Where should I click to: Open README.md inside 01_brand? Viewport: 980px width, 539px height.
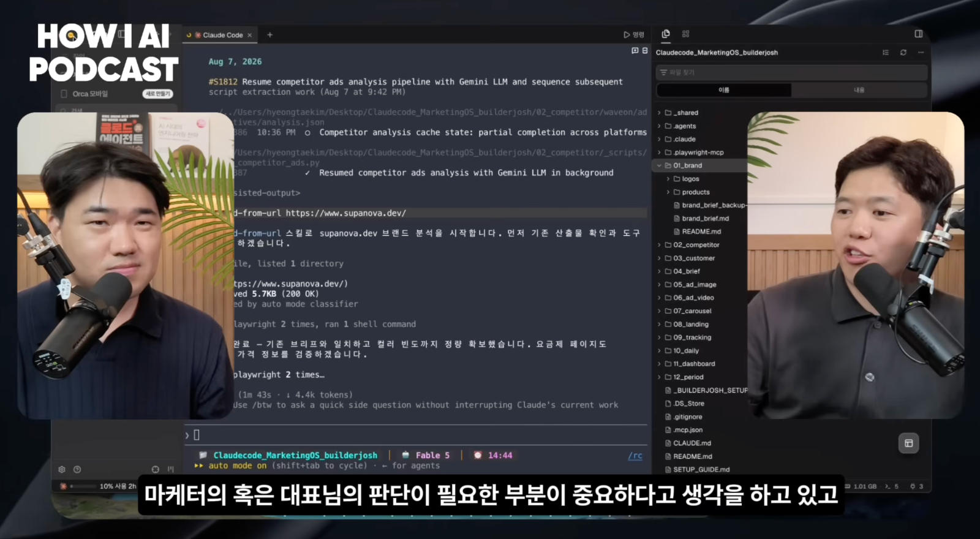click(x=701, y=232)
